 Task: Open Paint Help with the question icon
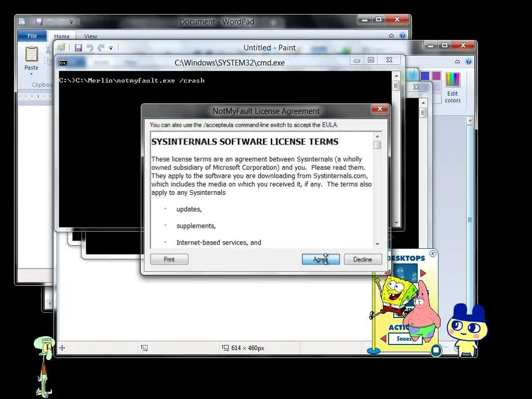(x=469, y=61)
